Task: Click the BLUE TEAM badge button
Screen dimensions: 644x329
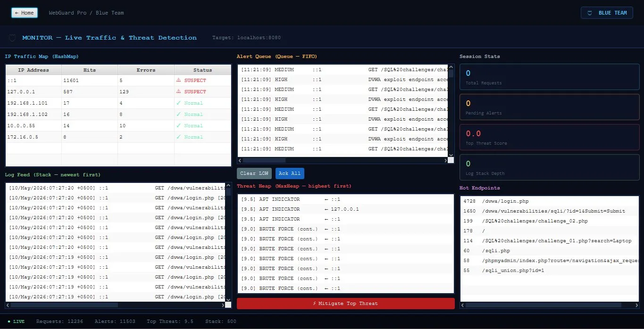Action: 607,13
